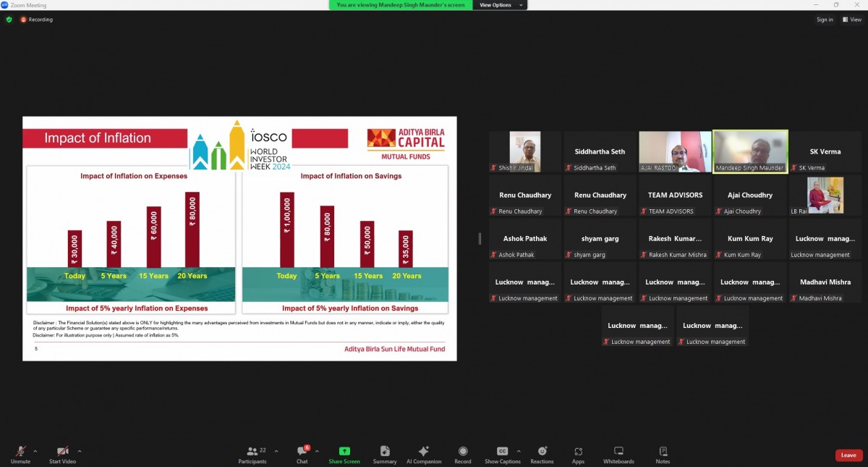868x467 pixels.
Task: Select Rakesh Kumar Mishra's tile
Action: (x=675, y=238)
